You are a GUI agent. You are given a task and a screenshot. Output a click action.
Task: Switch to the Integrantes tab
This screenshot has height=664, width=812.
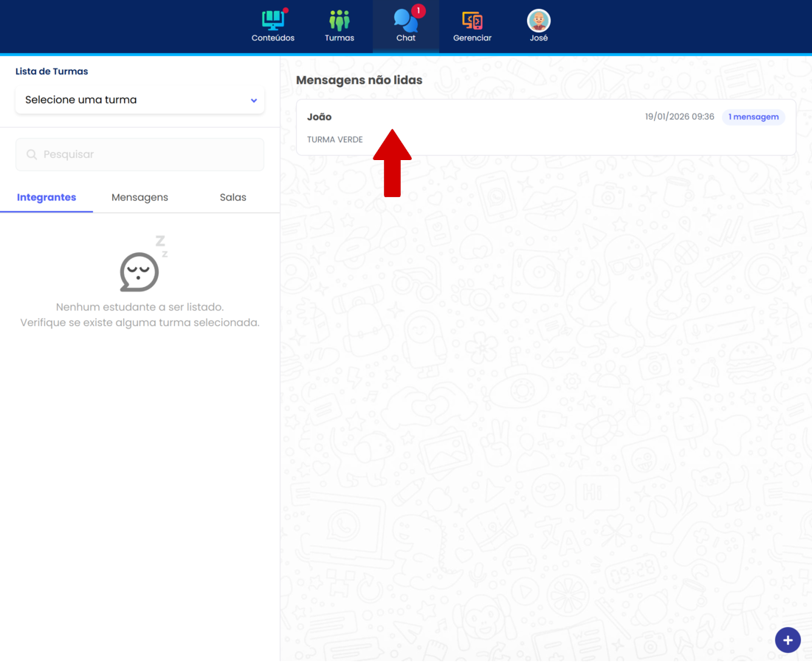pos(47,198)
